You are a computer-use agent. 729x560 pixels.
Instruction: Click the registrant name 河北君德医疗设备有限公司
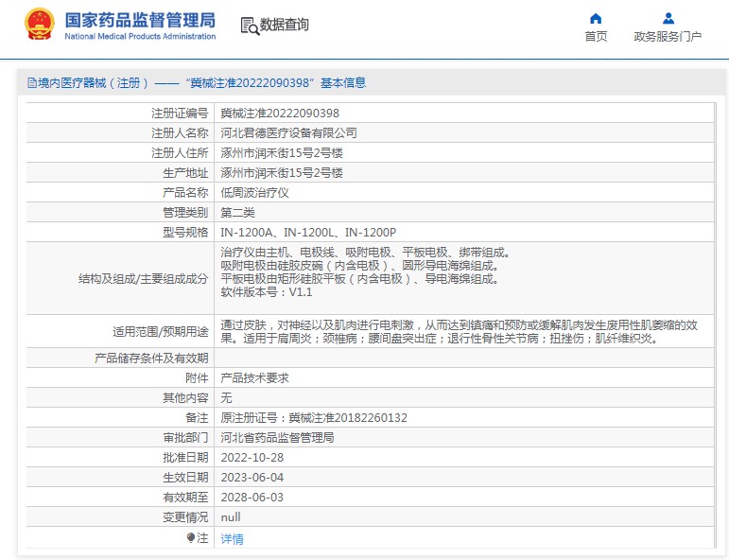pos(288,133)
